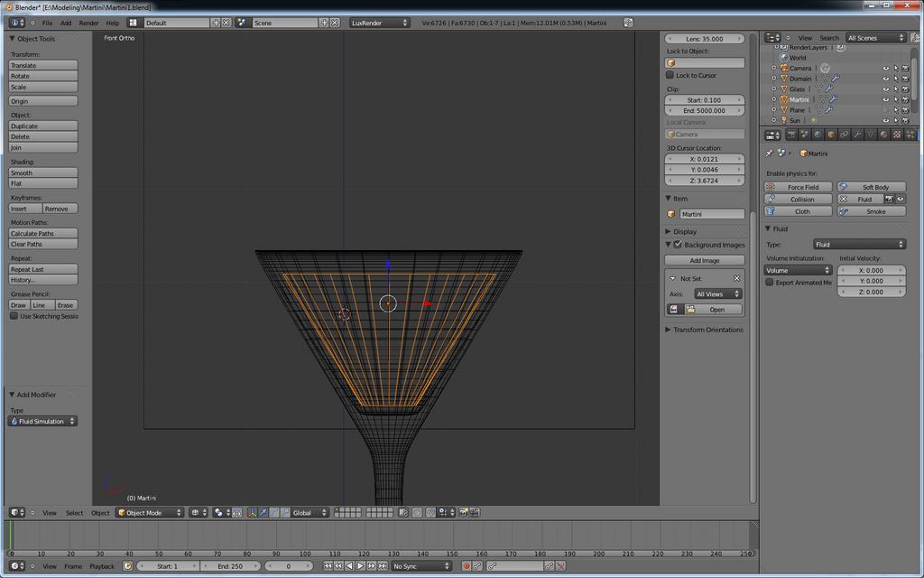Open the Material sphere properties tab
The image size is (924, 578).
(883, 135)
